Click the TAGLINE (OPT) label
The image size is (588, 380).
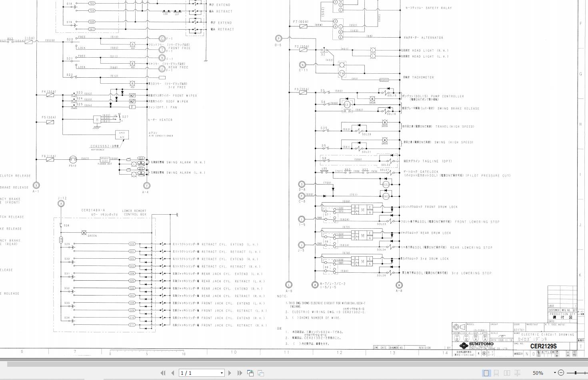coord(437,161)
